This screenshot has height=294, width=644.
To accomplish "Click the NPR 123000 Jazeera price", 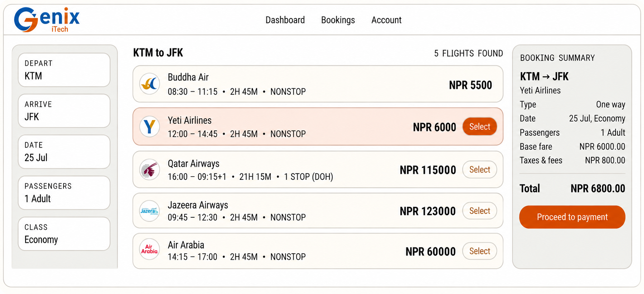I will 428,211.
